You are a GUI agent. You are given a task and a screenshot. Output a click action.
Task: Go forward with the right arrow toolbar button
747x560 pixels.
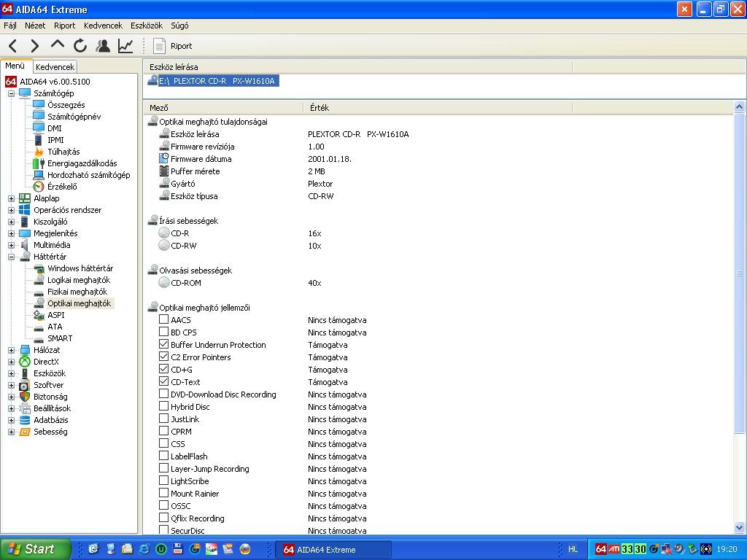tap(35, 46)
